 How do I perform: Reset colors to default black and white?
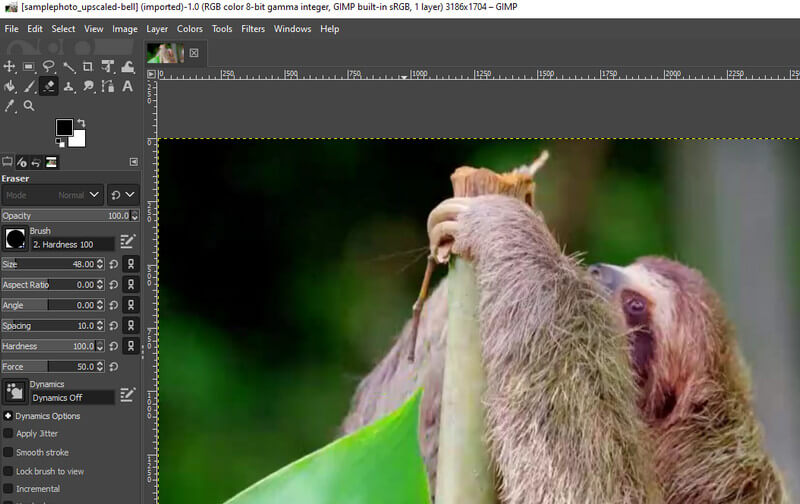click(x=60, y=142)
